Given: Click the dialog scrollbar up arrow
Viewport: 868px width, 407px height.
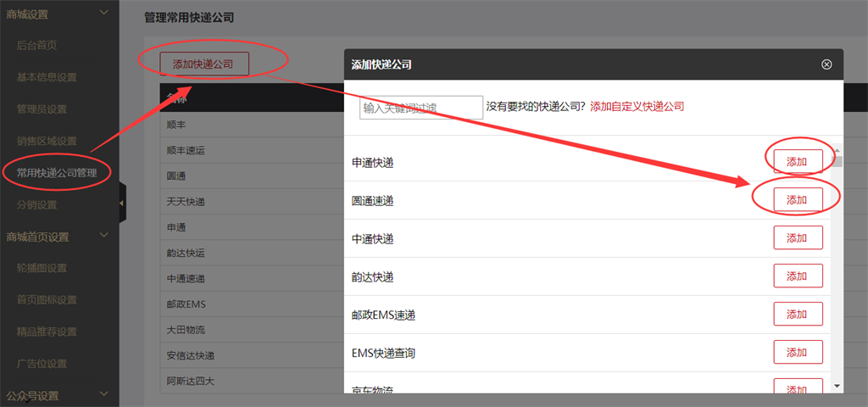Looking at the screenshot, I should (x=837, y=151).
